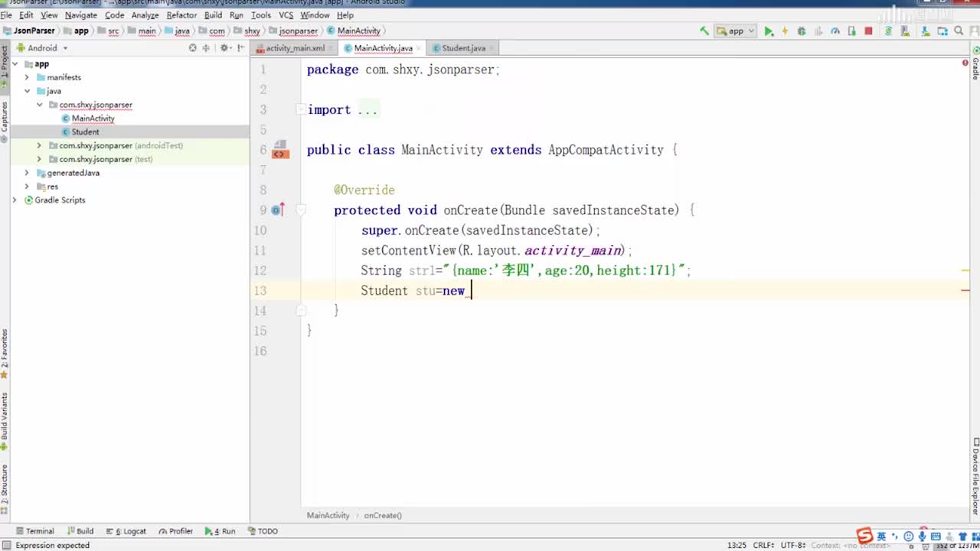
Task: Toggle Build Variants side panel
Action: click(x=5, y=421)
